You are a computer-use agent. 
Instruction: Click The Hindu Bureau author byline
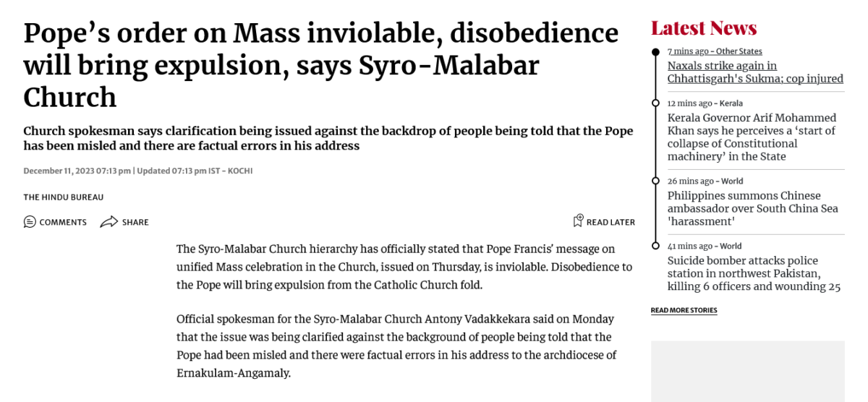(x=64, y=197)
